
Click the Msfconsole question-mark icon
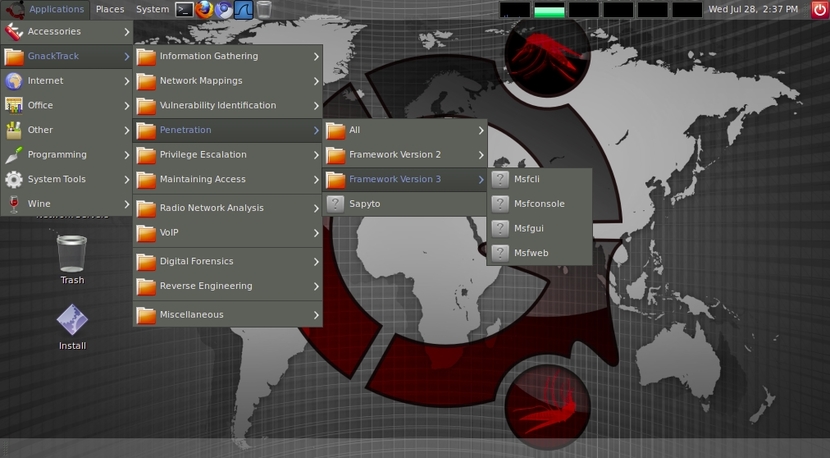pos(500,204)
